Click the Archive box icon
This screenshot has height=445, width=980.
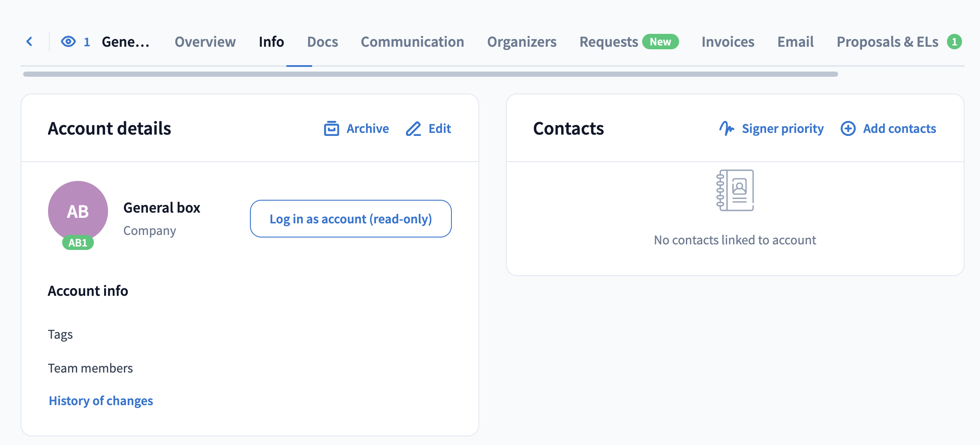[x=331, y=129]
